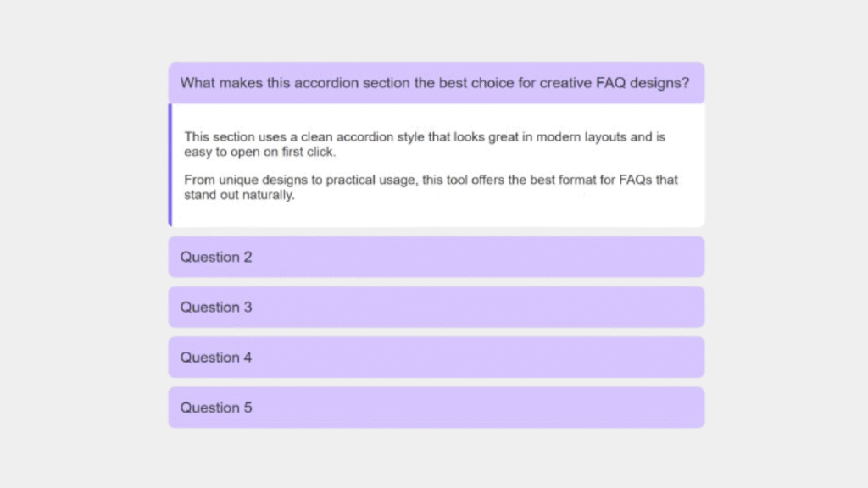Image resolution: width=868 pixels, height=488 pixels.
Task: Expand the Question 2 accordion item
Action: [436, 257]
